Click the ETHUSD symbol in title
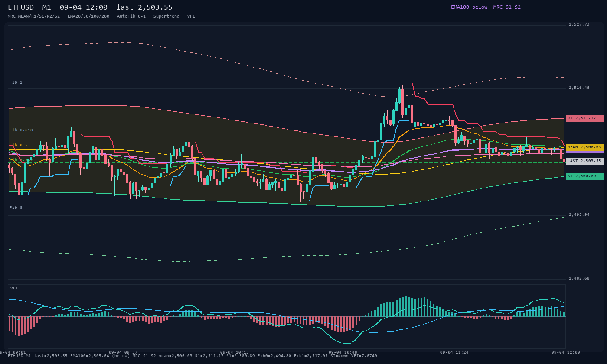The image size is (607, 364). [x=21, y=7]
